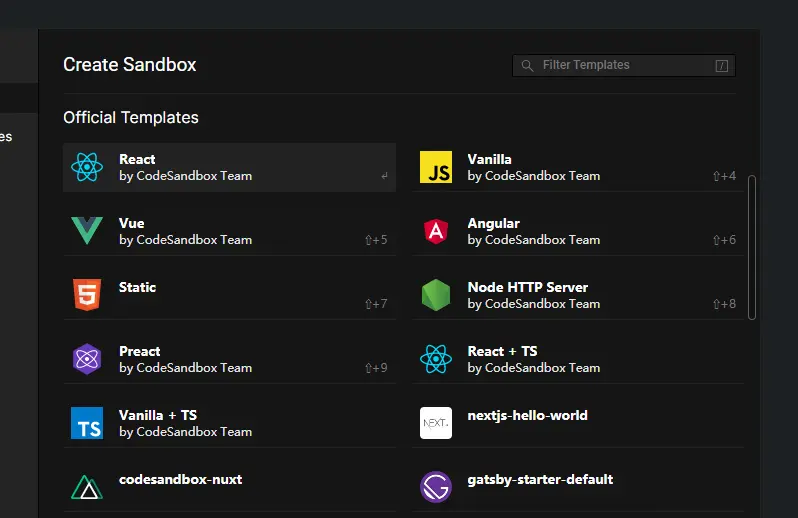The image size is (798, 518).
Task: Choose the Vanilla + TS template title
Action: point(158,415)
